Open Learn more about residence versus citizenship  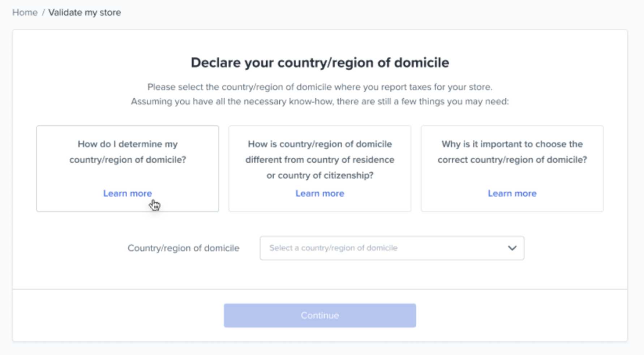(x=320, y=193)
